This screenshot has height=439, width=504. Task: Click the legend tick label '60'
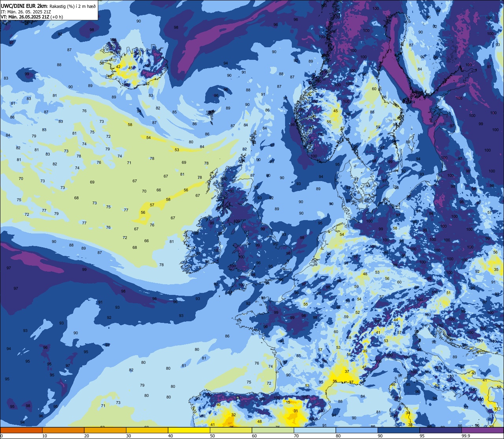254,436
